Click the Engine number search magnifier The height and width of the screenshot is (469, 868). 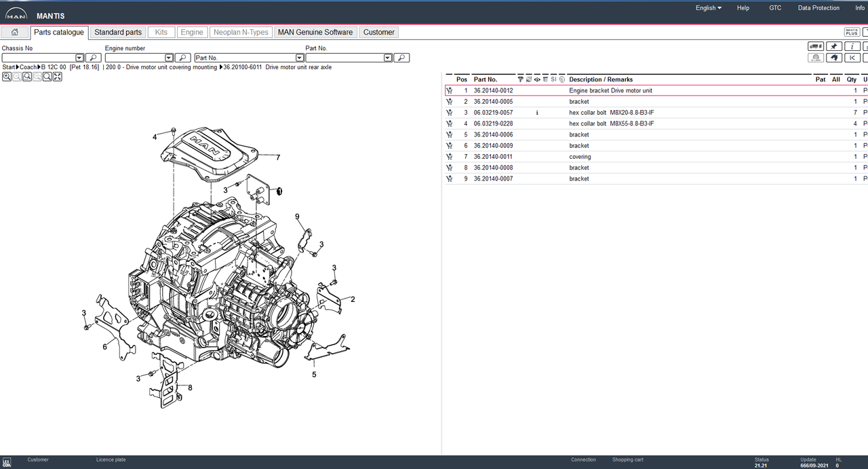[x=183, y=58]
